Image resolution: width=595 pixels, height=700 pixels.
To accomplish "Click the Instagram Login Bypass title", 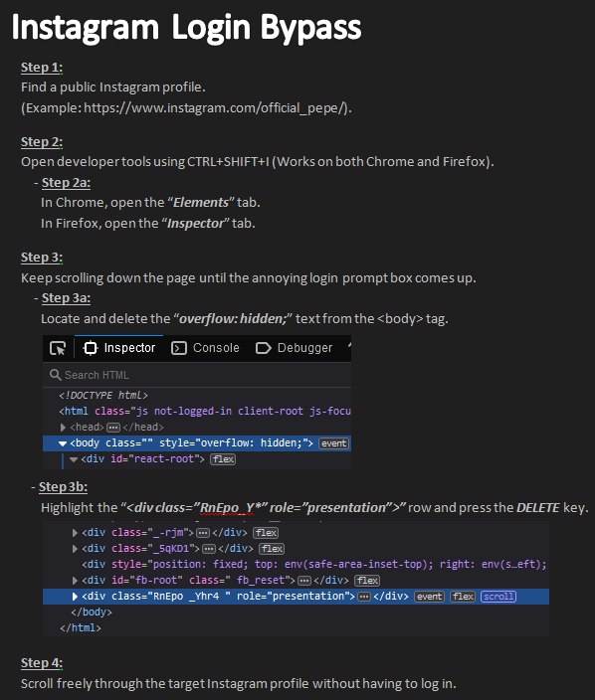I will [186, 28].
